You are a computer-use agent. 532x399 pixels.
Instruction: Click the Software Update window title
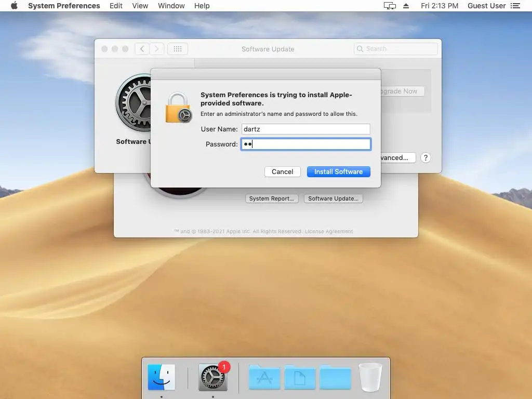coord(268,49)
